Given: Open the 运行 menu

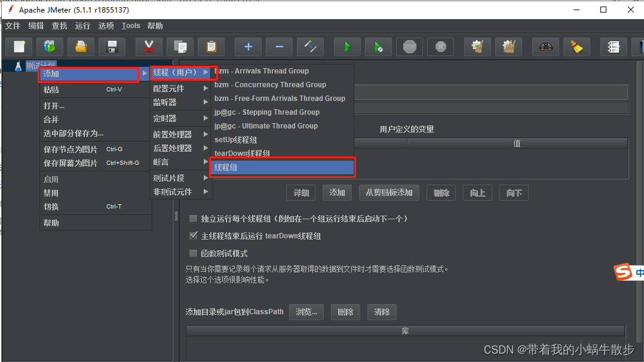Looking at the screenshot, I should click(82, 26).
